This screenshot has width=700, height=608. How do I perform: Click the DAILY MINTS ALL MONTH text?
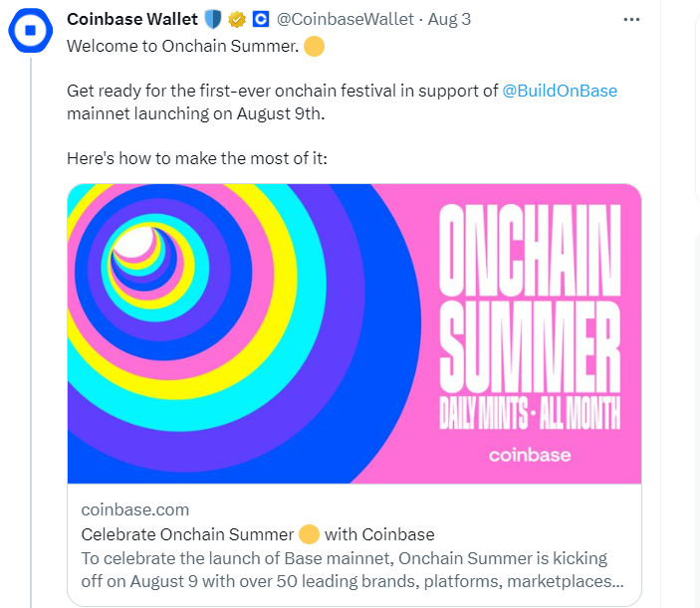tap(530, 413)
